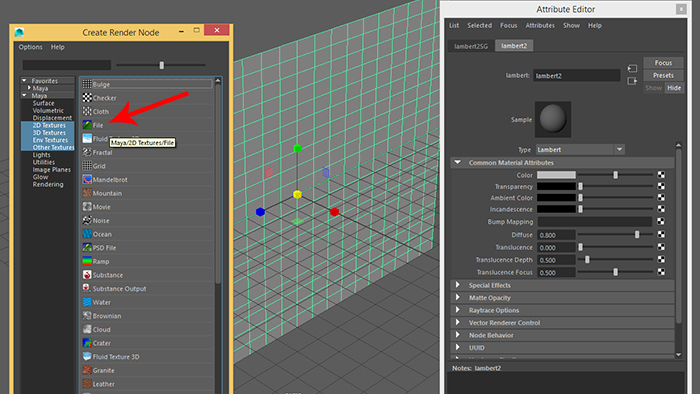Viewport: 700px width, 394px height.
Task: Choose the Grid texture icon
Action: pos(87,166)
